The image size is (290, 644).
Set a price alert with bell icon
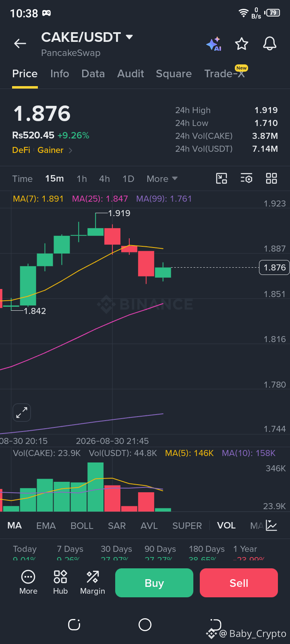pos(270,43)
